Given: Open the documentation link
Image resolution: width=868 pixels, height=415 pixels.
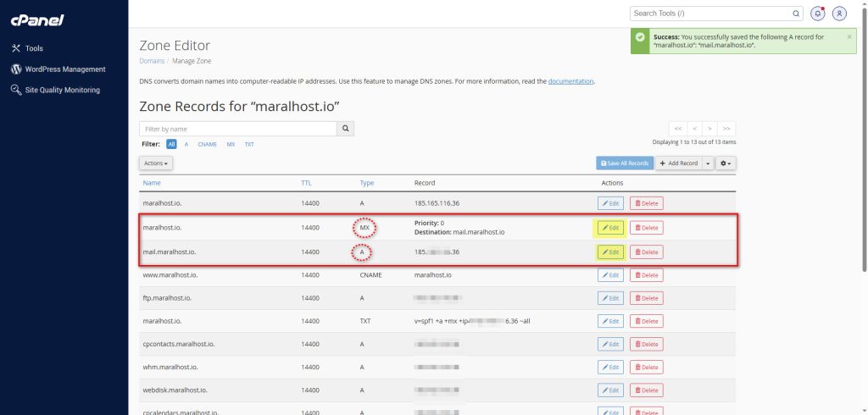Looking at the screenshot, I should pyautogui.click(x=570, y=81).
